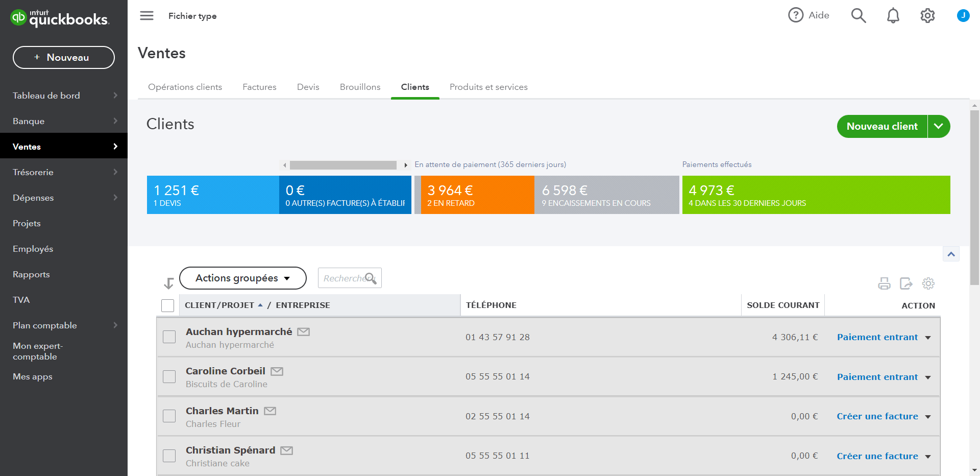Open the notifications bell
Screen dimensions: 980x476
click(893, 16)
